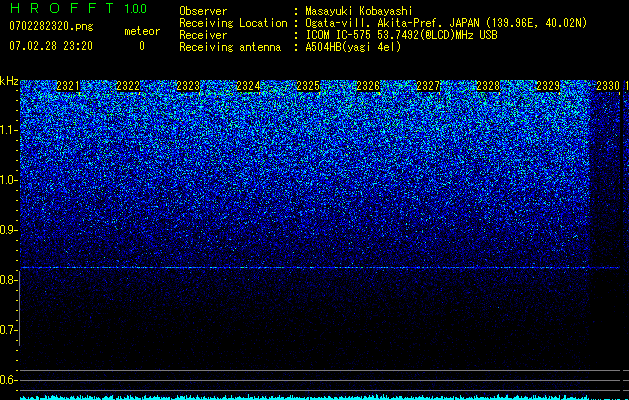Click the HROFFT 1.0.0 title text

tap(78, 8)
